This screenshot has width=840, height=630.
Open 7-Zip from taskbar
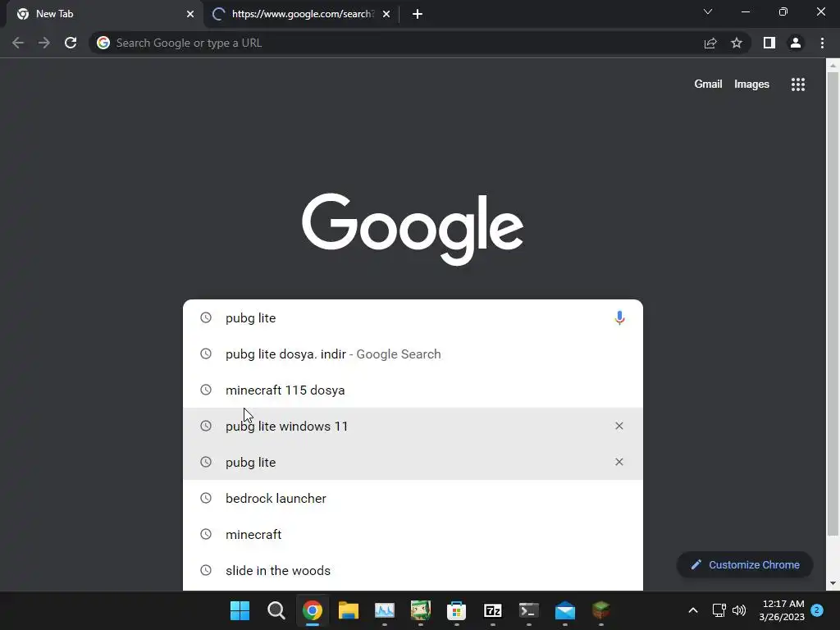pos(493,610)
